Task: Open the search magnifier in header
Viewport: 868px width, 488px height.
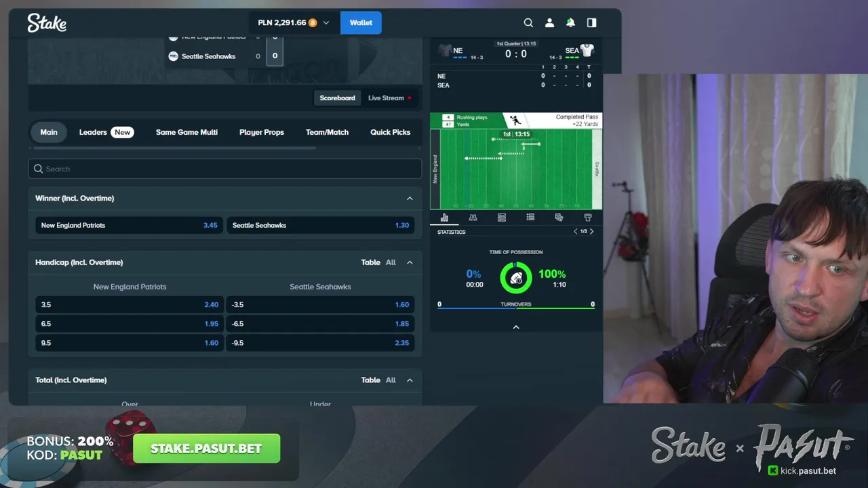Action: click(528, 22)
